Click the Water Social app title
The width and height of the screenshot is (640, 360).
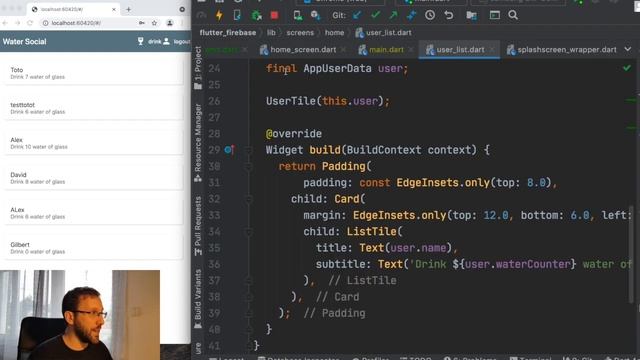24,42
